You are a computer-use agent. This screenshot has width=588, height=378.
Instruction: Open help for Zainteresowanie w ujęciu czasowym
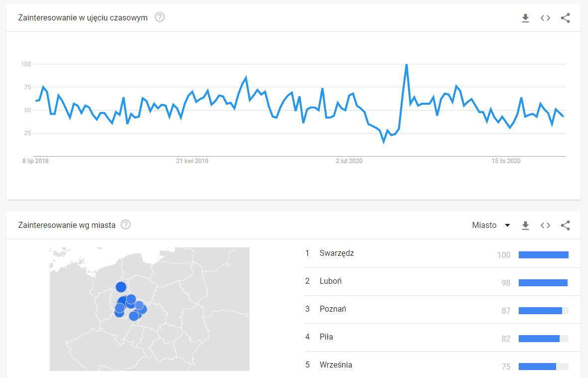[x=160, y=17]
